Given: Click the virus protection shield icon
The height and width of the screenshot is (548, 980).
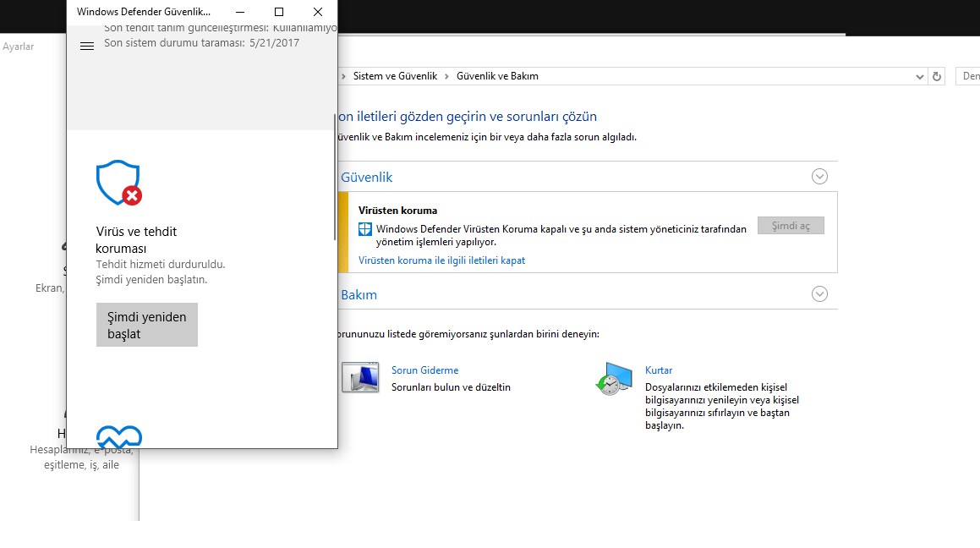Looking at the screenshot, I should 118,183.
